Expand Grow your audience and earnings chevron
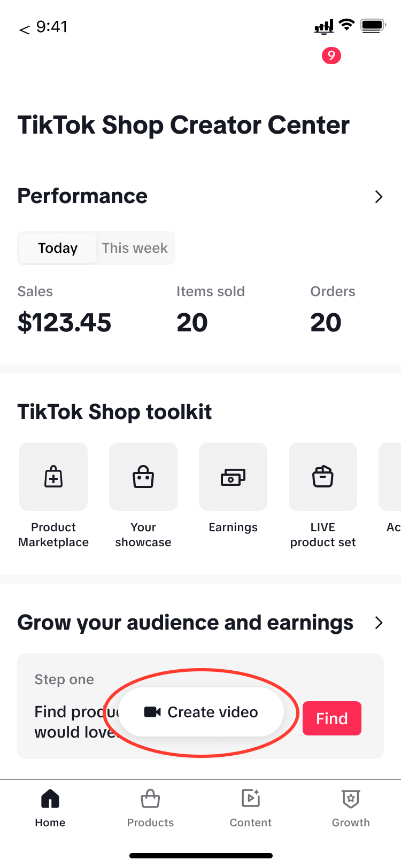The height and width of the screenshot is (868, 401). coord(379,623)
